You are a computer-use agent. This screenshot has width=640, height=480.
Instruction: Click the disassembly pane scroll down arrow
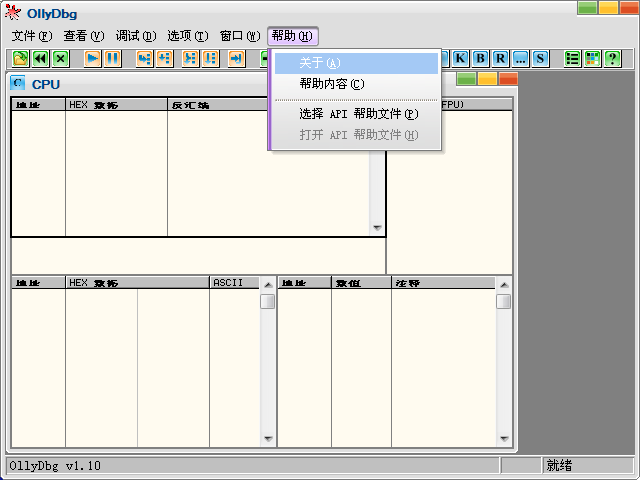pyautogui.click(x=377, y=228)
